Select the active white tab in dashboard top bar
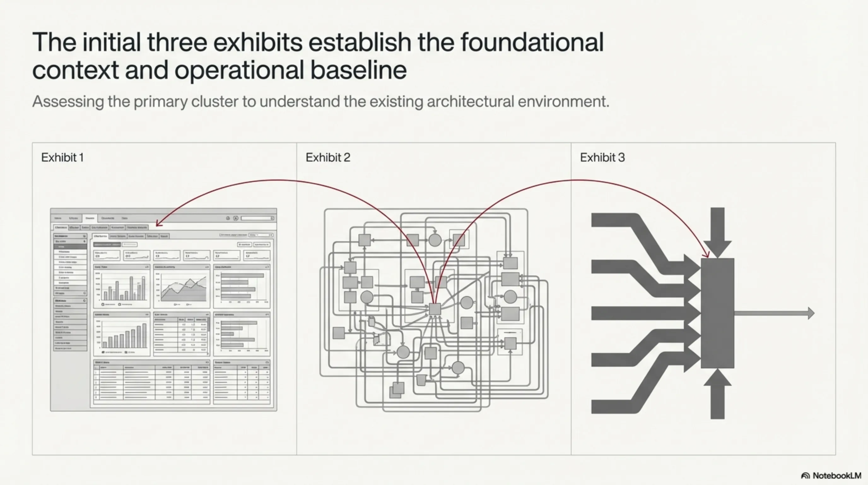The image size is (868, 485). pos(90,218)
